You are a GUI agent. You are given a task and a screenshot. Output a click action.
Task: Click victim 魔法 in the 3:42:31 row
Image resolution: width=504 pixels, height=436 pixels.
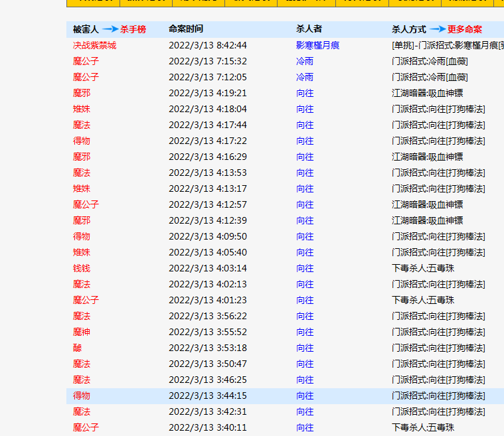coord(82,412)
